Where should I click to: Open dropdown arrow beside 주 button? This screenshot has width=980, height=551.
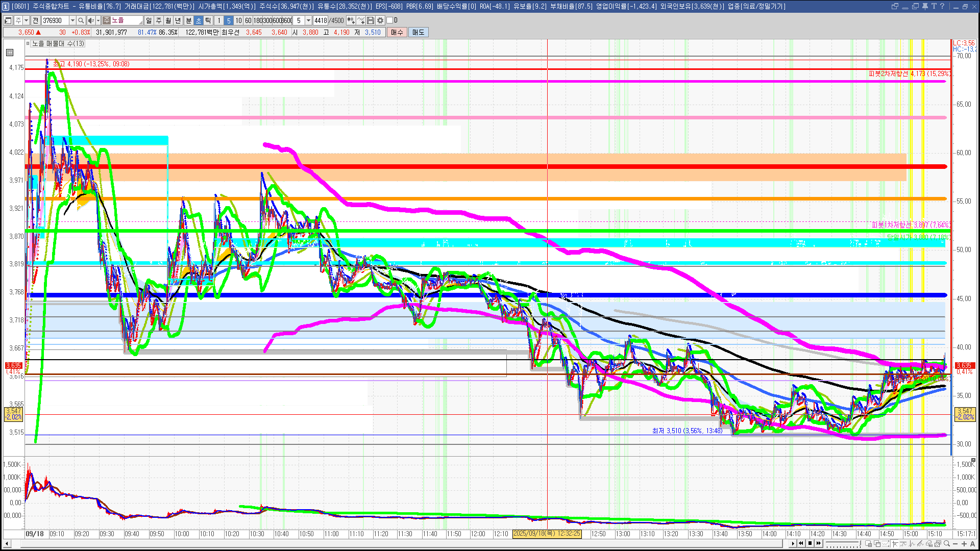26,20
